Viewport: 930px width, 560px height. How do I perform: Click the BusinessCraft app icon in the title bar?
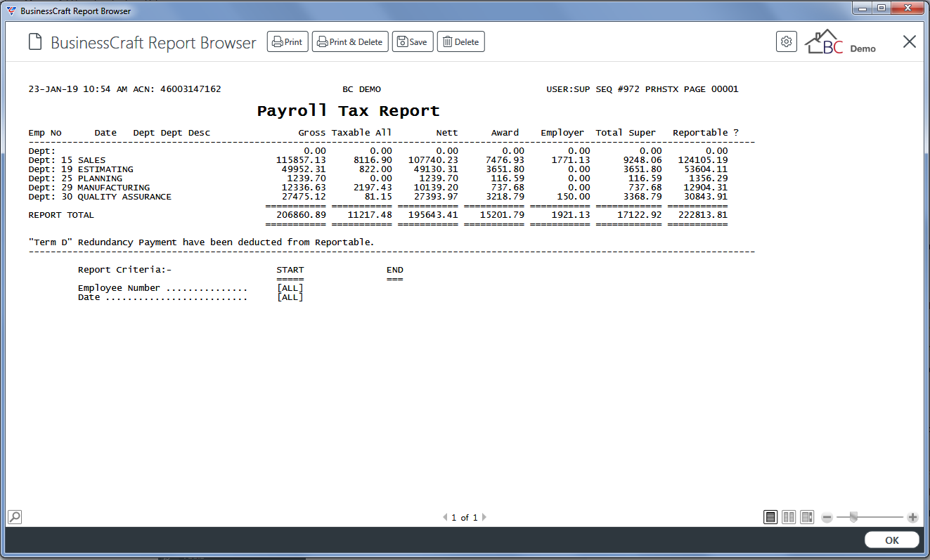point(11,11)
